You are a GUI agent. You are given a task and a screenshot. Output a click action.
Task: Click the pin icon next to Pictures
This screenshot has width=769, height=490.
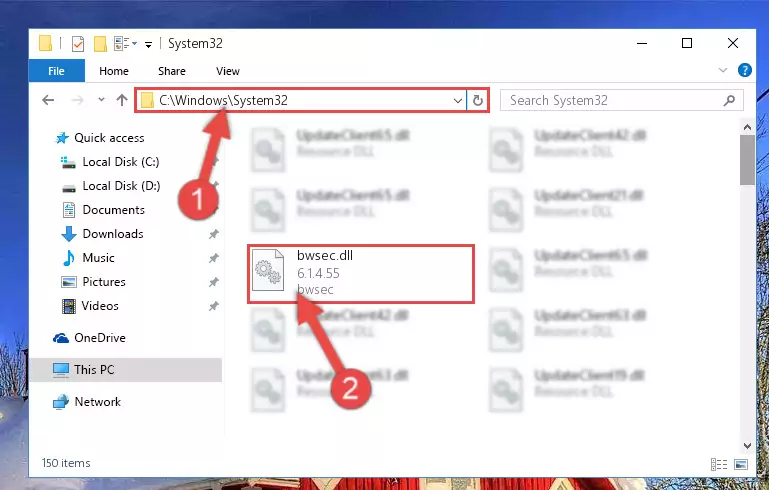pos(213,282)
